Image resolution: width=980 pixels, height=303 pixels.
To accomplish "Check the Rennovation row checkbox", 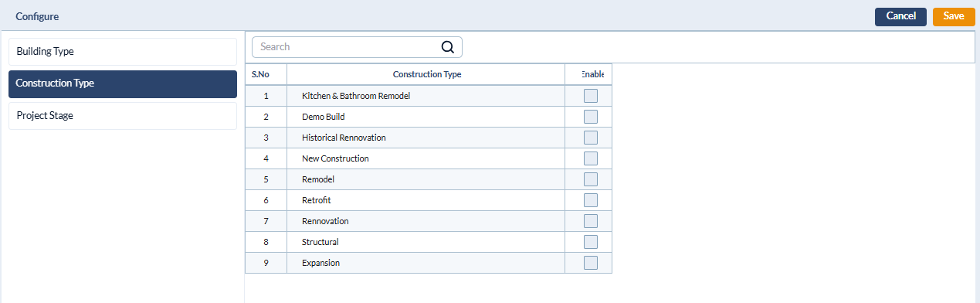I will 591,221.
